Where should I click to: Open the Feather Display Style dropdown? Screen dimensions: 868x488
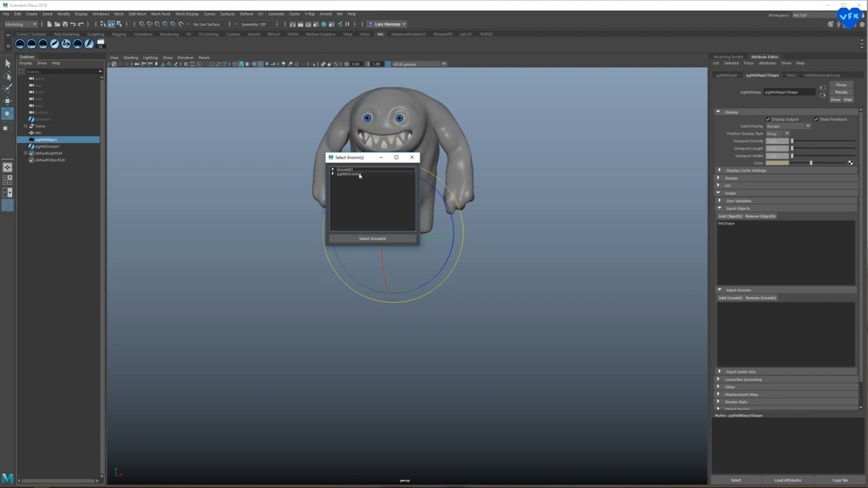(777, 134)
